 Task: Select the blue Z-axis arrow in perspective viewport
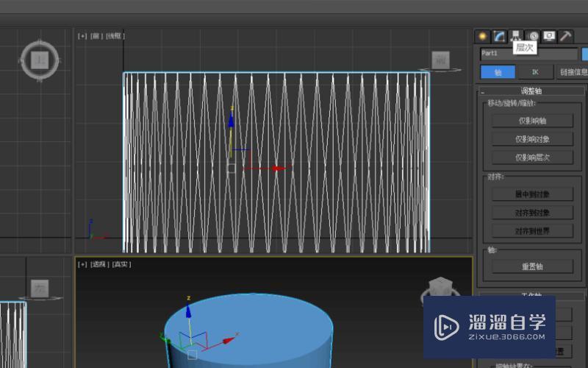[189, 311]
